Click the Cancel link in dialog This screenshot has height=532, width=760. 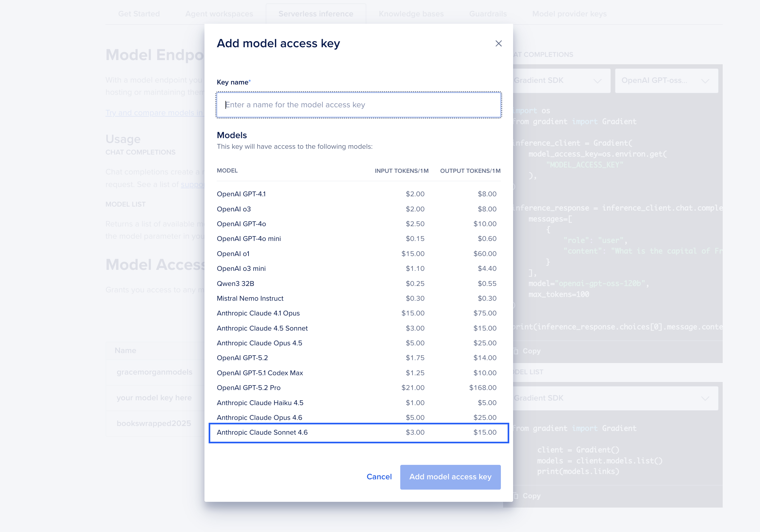(x=379, y=476)
